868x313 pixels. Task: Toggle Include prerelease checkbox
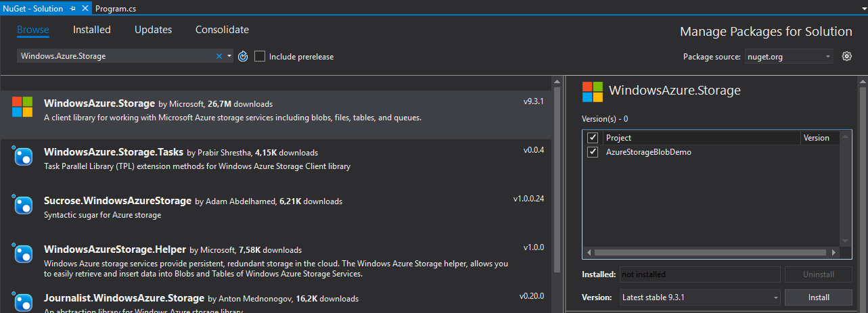(x=260, y=57)
